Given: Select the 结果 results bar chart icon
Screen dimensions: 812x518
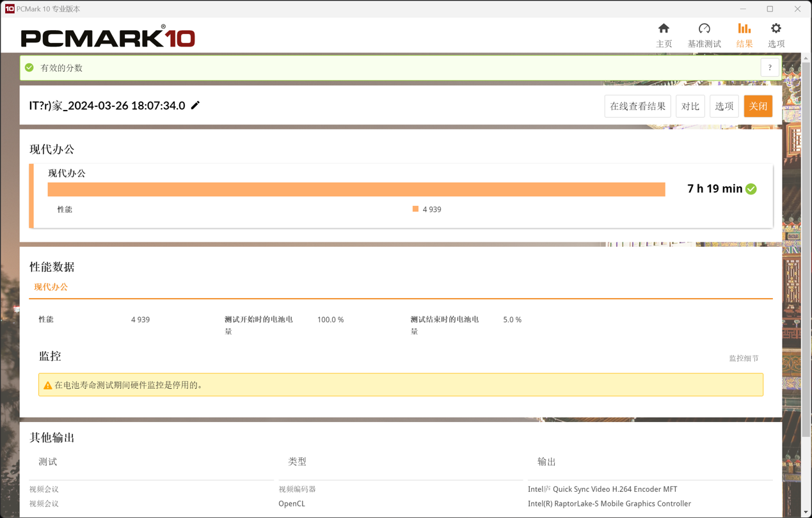Looking at the screenshot, I should pos(744,29).
